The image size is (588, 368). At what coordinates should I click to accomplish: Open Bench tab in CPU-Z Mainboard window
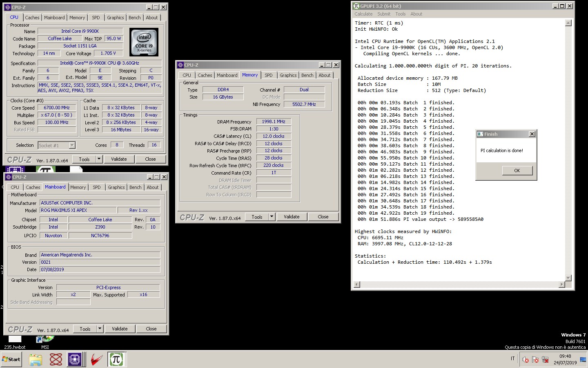pos(136,187)
